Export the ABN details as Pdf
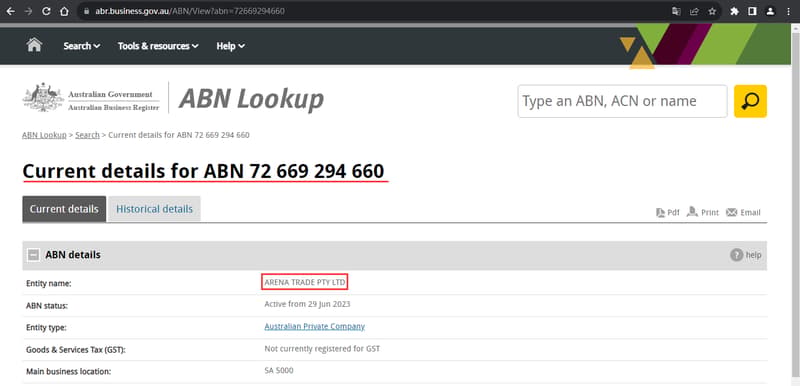800x386 pixels. [668, 213]
